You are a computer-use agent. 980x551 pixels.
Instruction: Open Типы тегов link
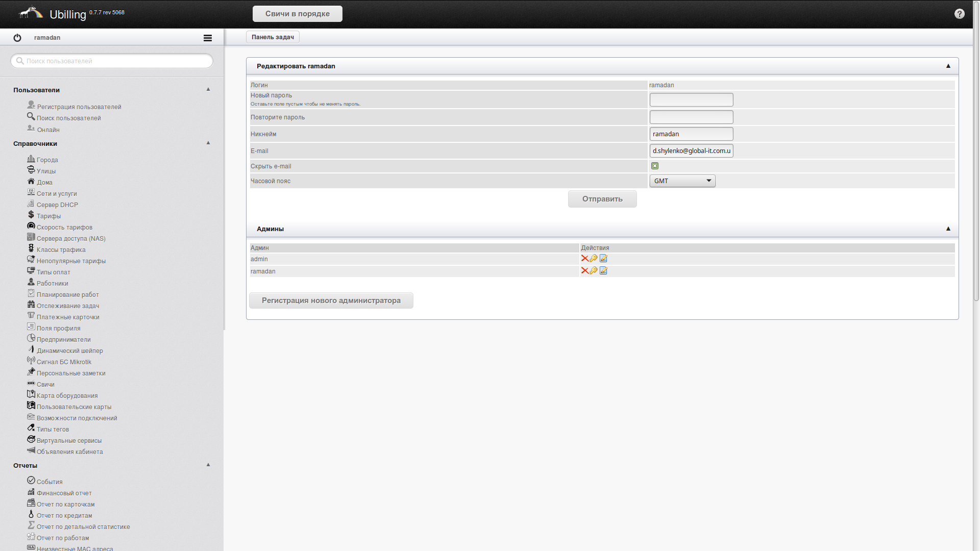pos(53,430)
